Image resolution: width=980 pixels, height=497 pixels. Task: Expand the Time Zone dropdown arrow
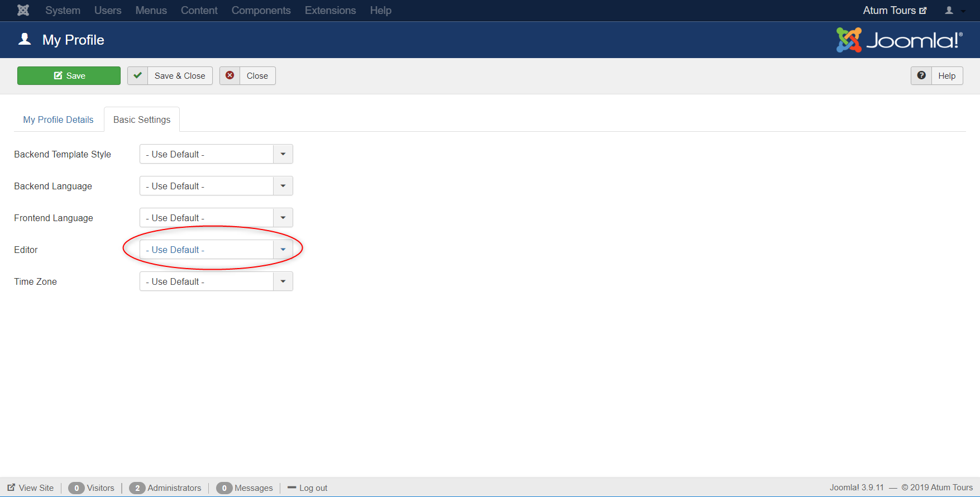(x=283, y=281)
